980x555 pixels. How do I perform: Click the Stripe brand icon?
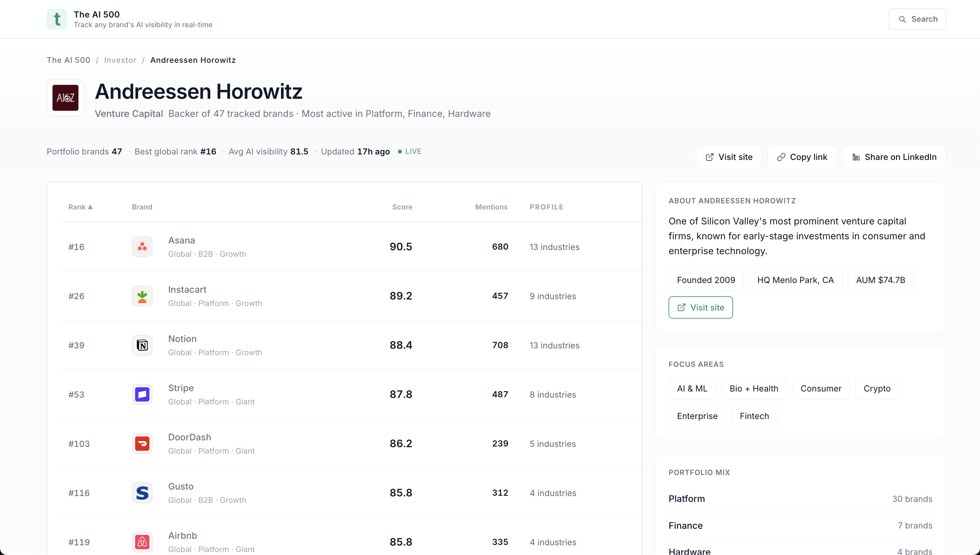click(142, 394)
